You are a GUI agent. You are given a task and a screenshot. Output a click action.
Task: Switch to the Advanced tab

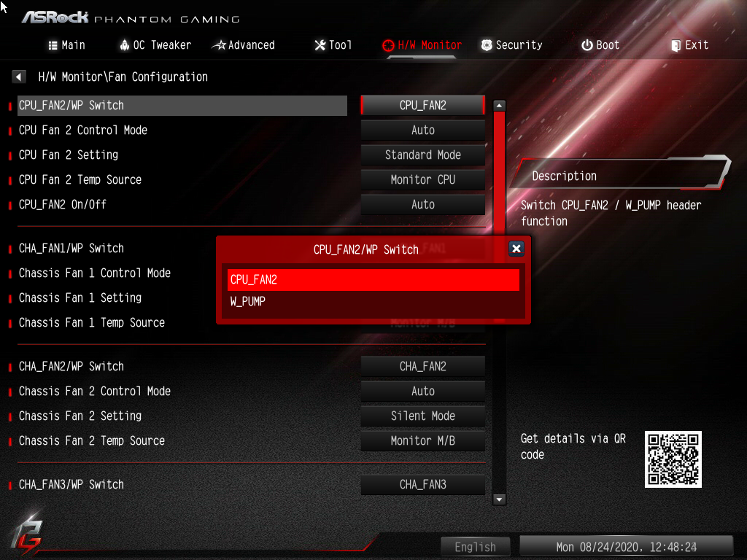244,45
